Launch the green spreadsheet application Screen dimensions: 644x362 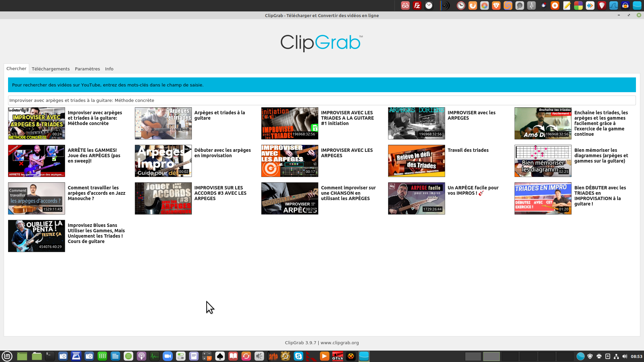coord(102,356)
